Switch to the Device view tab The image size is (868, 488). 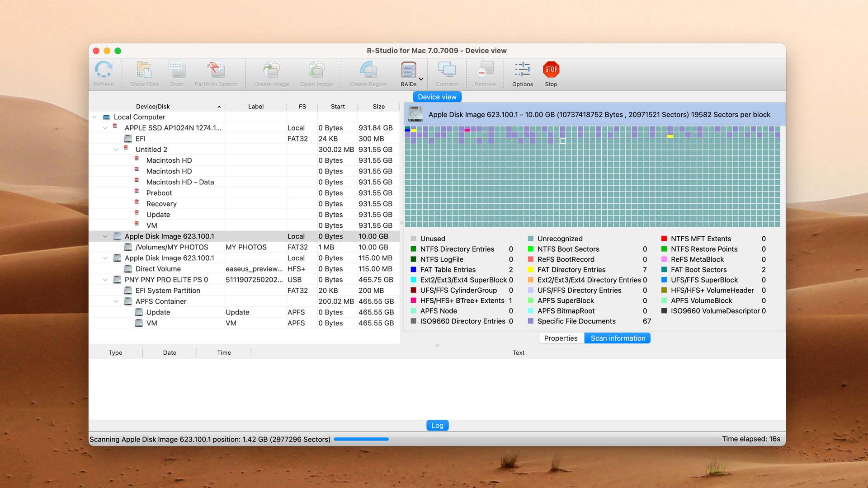point(437,97)
